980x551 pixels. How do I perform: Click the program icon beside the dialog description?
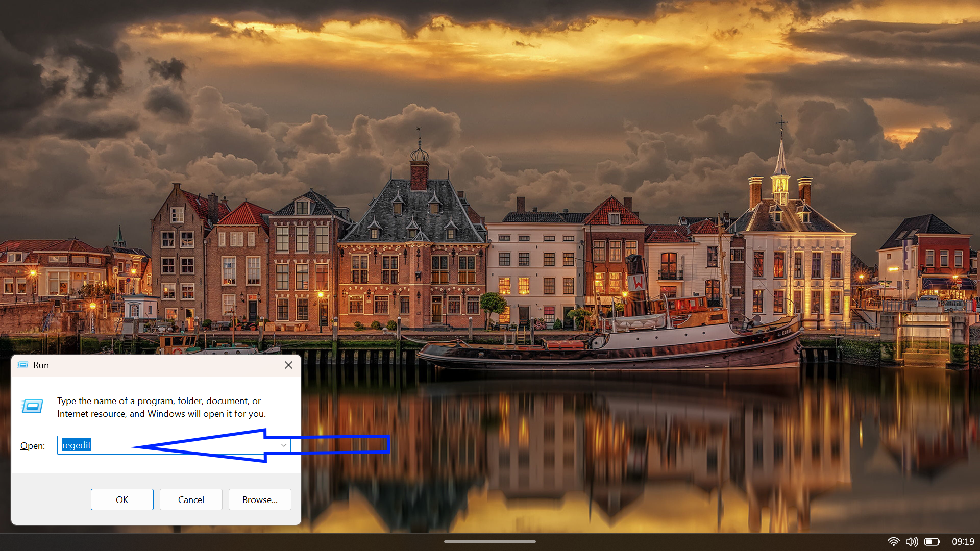coord(32,407)
